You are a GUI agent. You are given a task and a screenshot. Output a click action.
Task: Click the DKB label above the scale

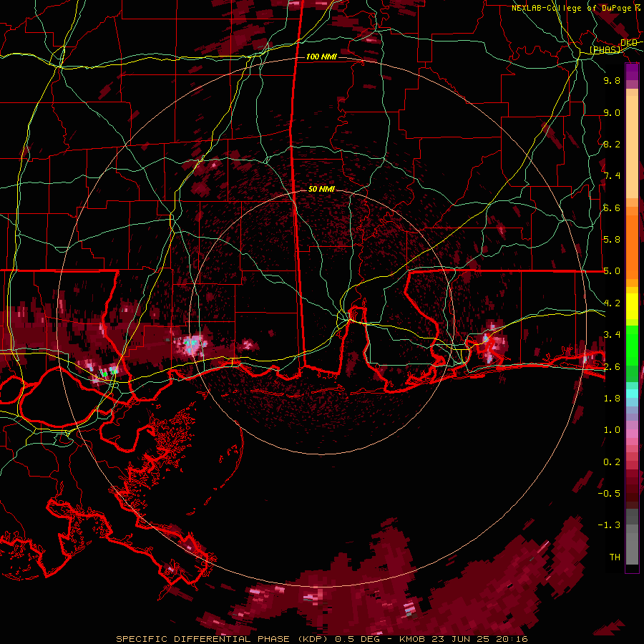(x=629, y=43)
